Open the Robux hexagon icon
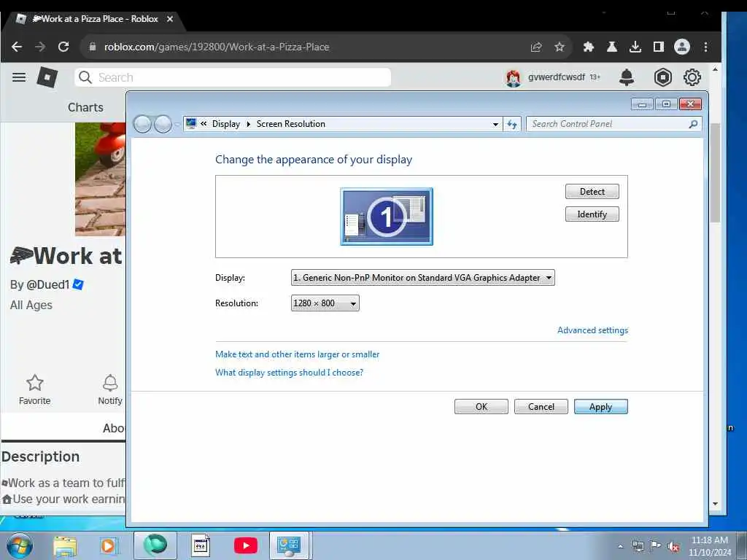 point(662,77)
